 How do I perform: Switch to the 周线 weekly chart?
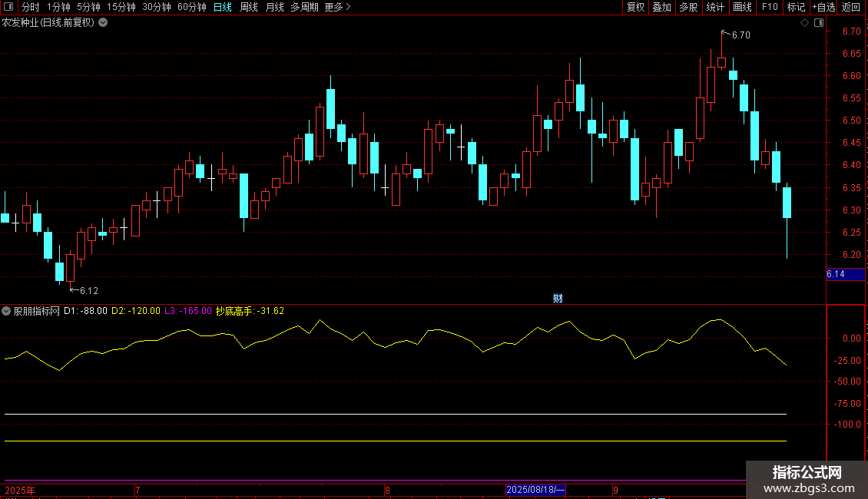point(249,7)
